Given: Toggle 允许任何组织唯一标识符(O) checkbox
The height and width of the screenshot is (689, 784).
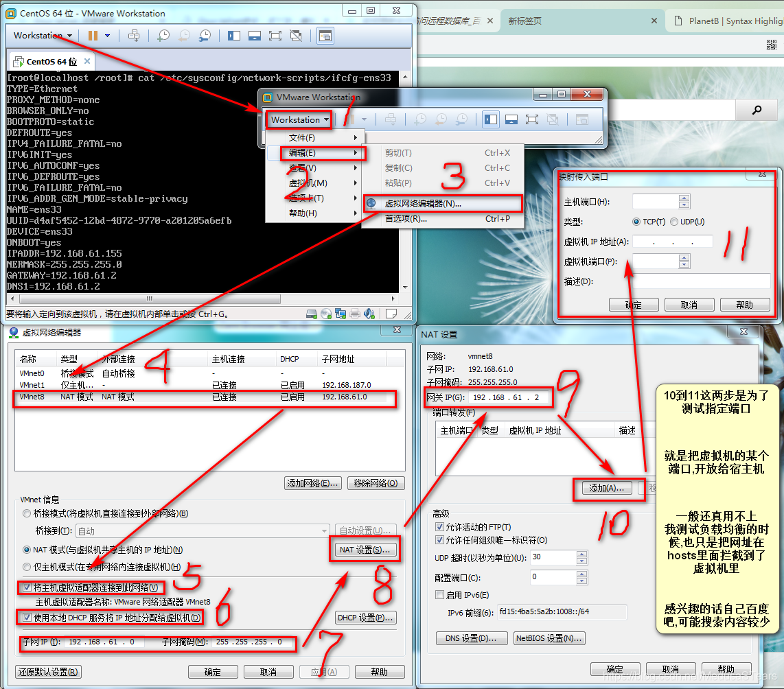Looking at the screenshot, I should 439,540.
